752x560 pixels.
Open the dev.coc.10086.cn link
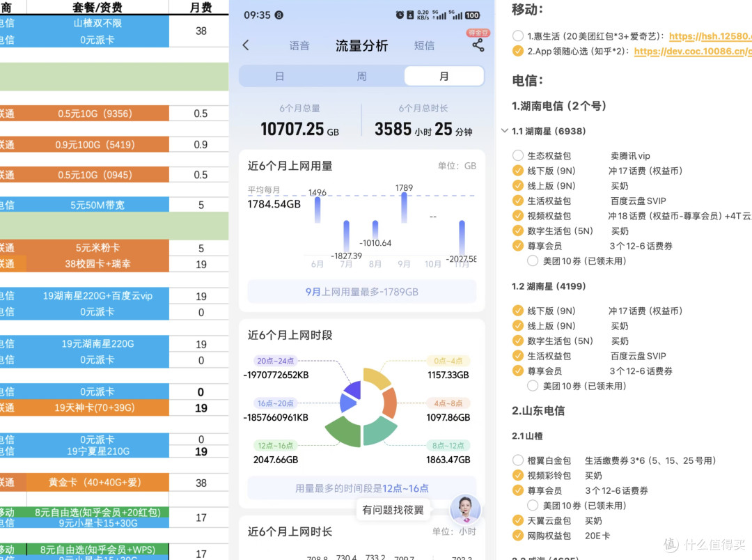tap(693, 52)
